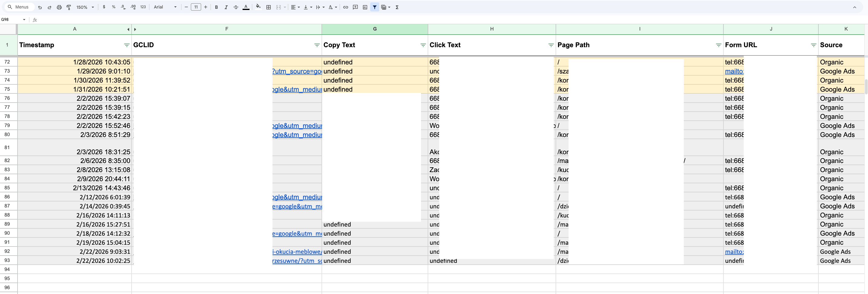Toggle bold formatting
Image resolution: width=868 pixels, height=294 pixels.
tap(216, 7)
